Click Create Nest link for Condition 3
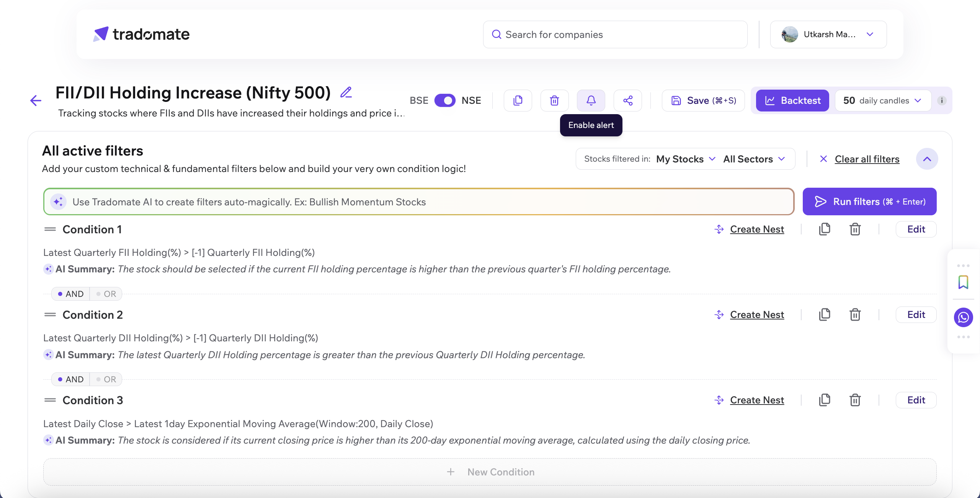Image resolution: width=980 pixels, height=498 pixels. 756,400
